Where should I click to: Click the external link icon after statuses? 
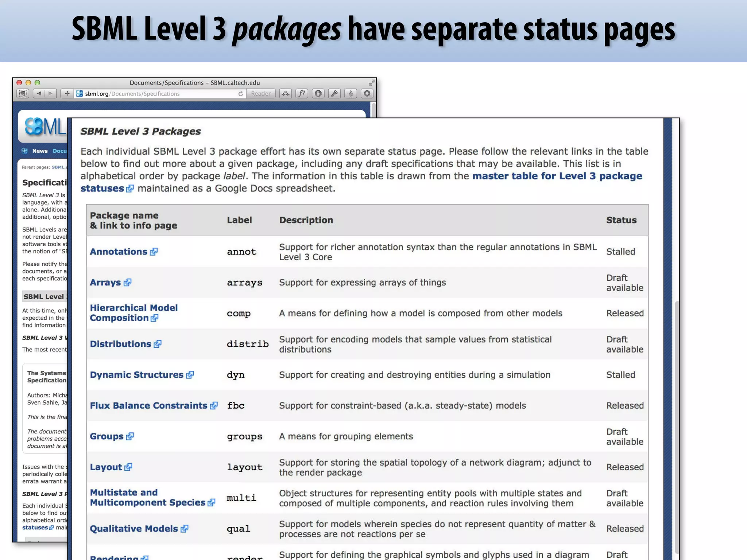(130, 188)
